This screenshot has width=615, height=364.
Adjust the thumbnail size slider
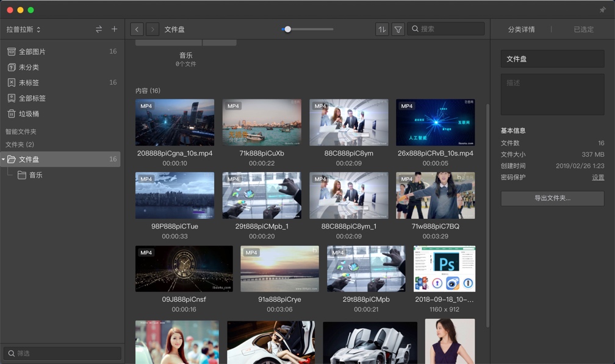click(287, 29)
